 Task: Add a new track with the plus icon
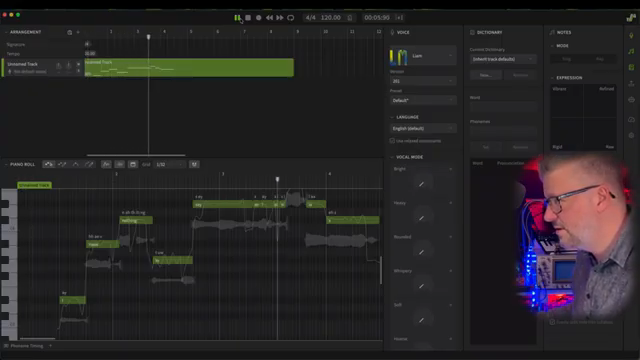(78, 32)
